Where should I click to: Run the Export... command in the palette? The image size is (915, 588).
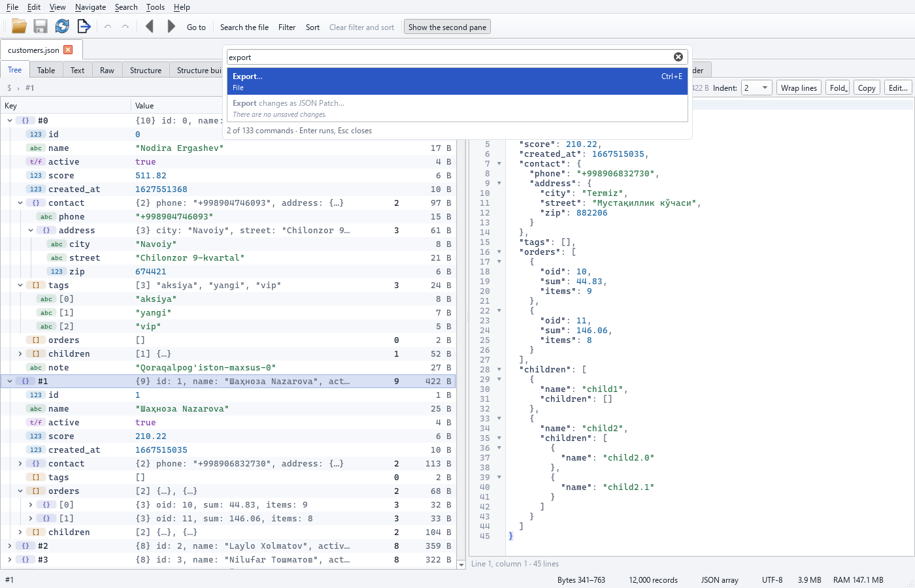(x=457, y=81)
